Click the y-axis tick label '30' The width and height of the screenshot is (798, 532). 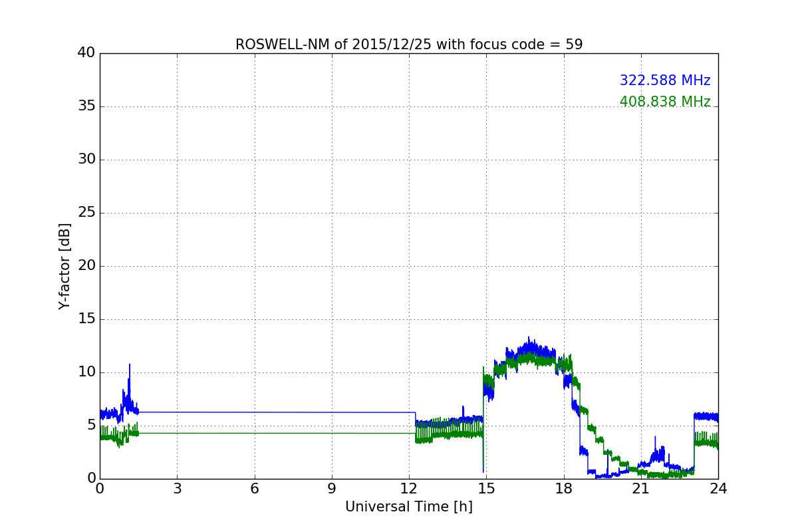(86, 160)
